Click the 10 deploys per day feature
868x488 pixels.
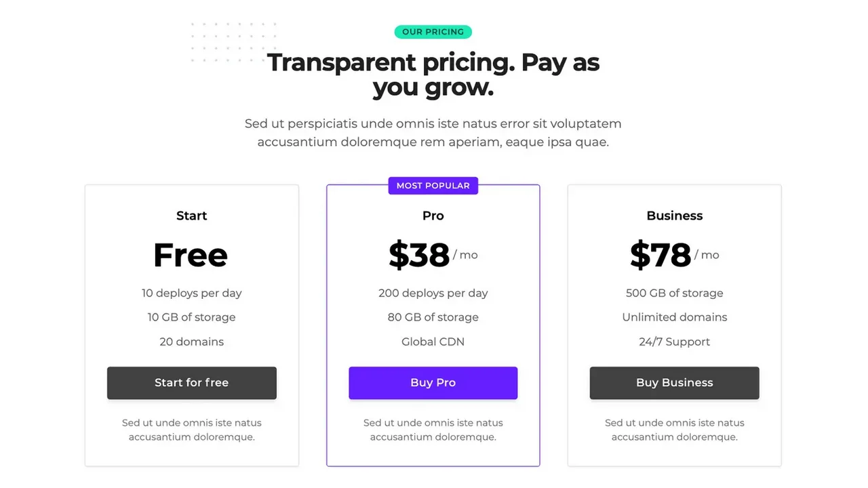pyautogui.click(x=191, y=293)
